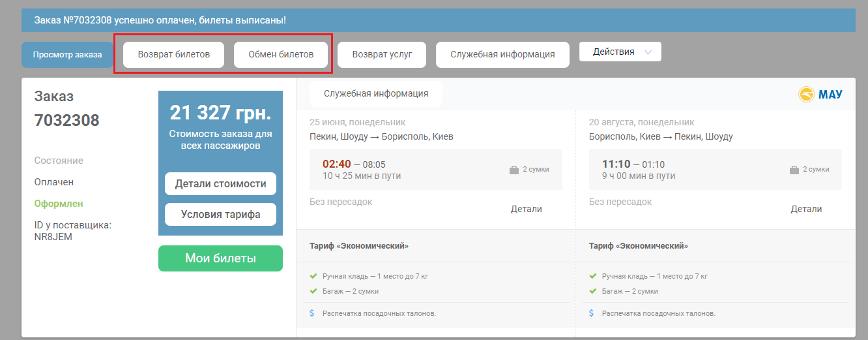Click the dollar icon in the left tariff column
The width and height of the screenshot is (868, 340).
click(313, 313)
